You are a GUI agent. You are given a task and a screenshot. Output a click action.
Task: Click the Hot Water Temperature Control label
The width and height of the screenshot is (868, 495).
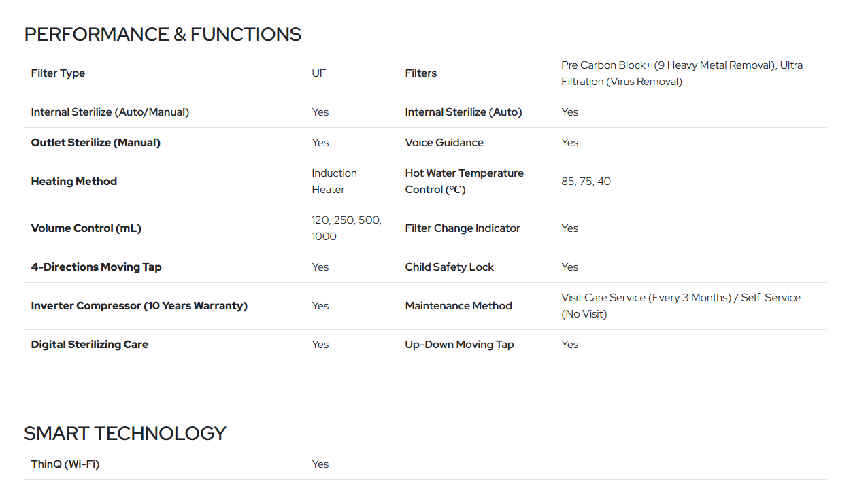click(x=465, y=182)
